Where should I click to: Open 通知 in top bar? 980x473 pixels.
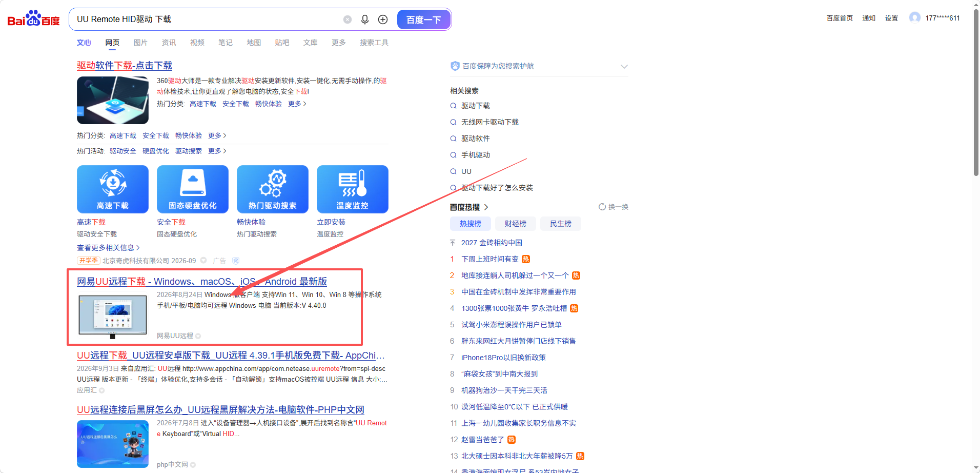(869, 18)
